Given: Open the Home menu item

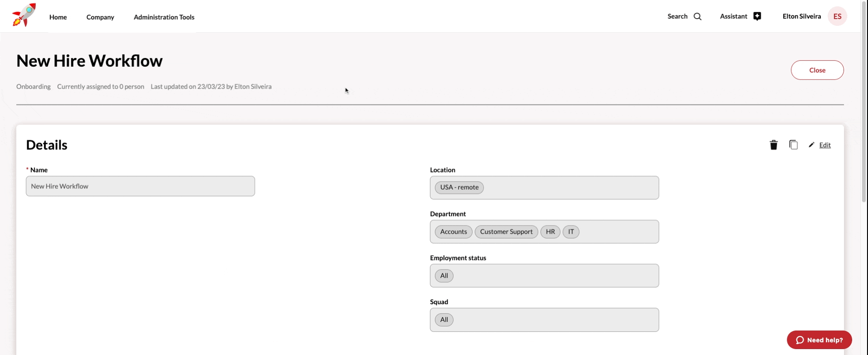Looking at the screenshot, I should point(58,17).
